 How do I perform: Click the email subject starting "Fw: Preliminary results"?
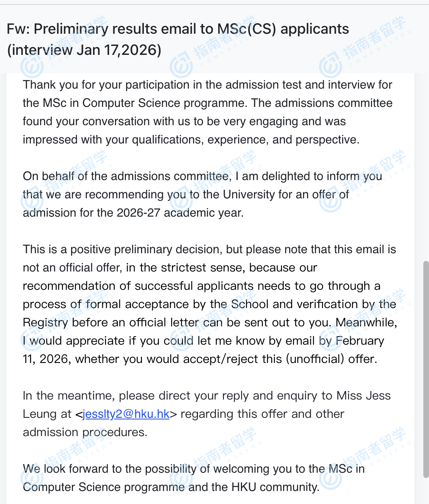178,29
